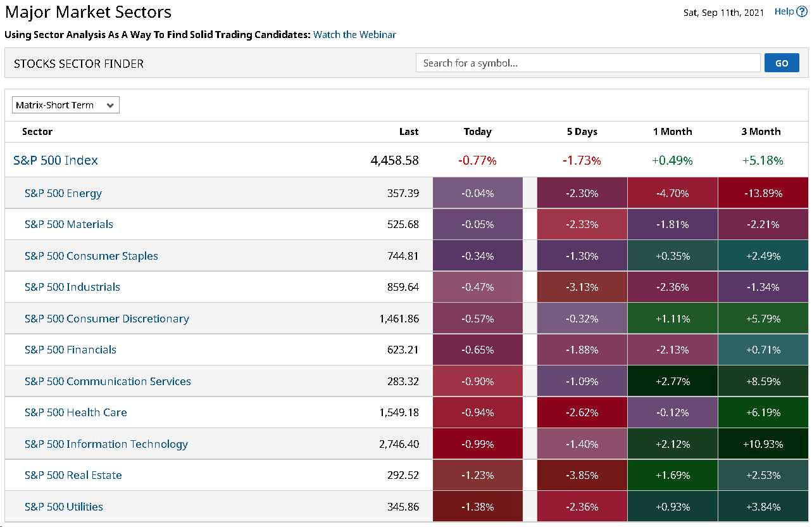Image resolution: width=812 pixels, height=527 pixels.
Task: Click the Sector column header
Action: pyautogui.click(x=37, y=132)
